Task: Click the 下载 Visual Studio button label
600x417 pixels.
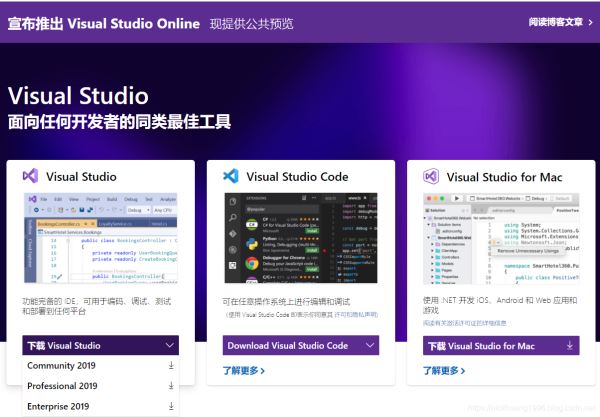Action: point(64,346)
